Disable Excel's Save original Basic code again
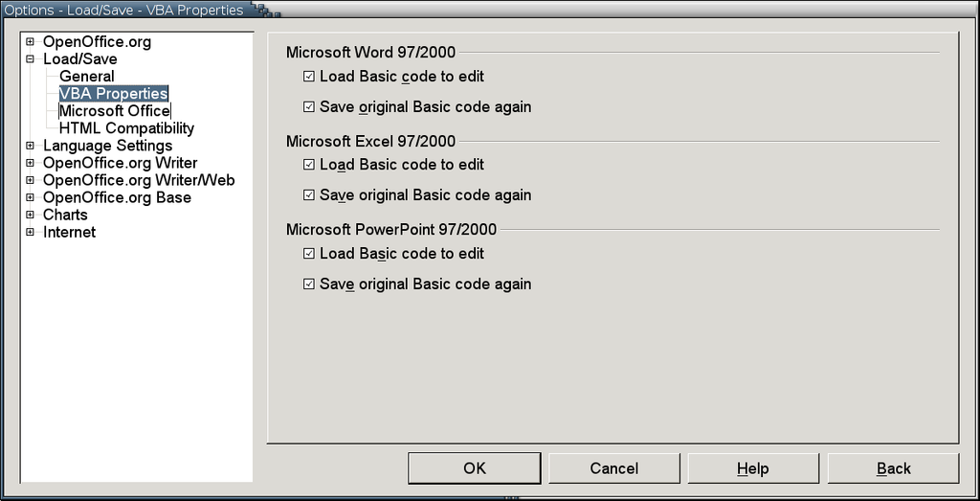980x501 pixels. coord(309,195)
